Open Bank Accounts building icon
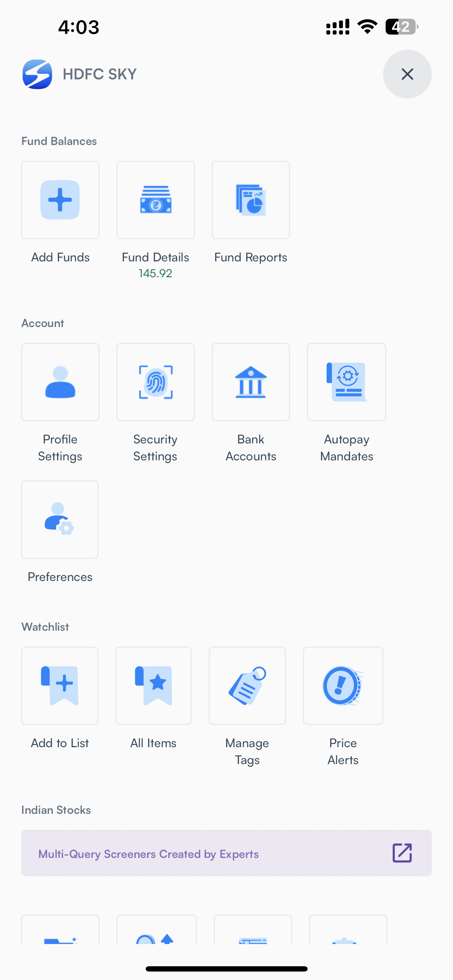Image resolution: width=453 pixels, height=980 pixels. tap(250, 382)
